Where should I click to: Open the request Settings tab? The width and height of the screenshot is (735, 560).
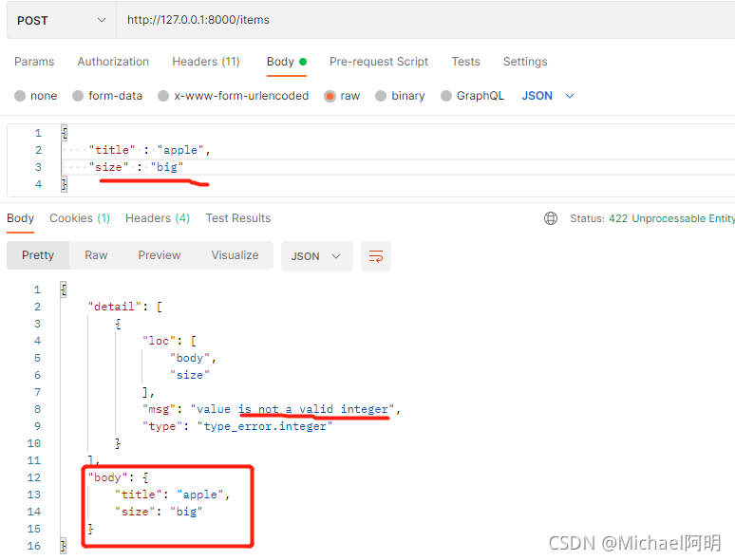(x=525, y=62)
